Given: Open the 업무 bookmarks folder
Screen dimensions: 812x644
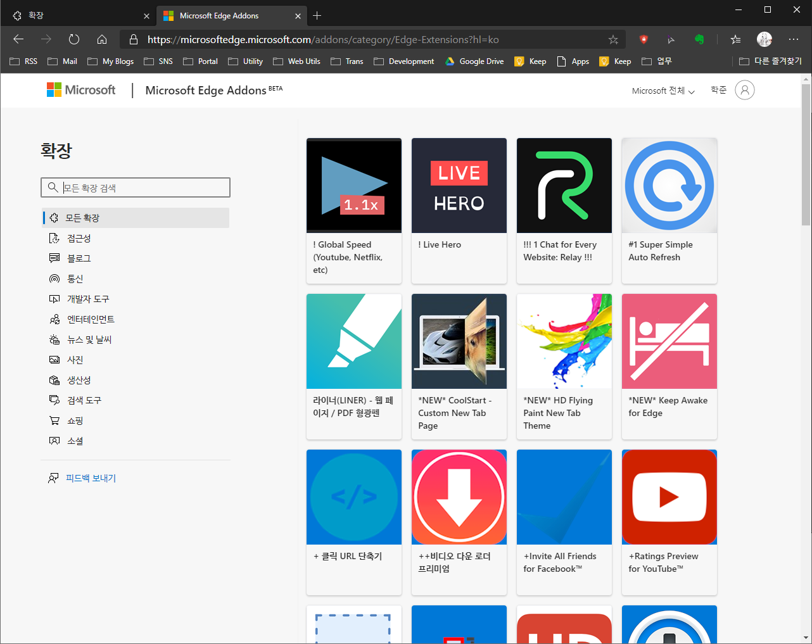Looking at the screenshot, I should pos(657,61).
